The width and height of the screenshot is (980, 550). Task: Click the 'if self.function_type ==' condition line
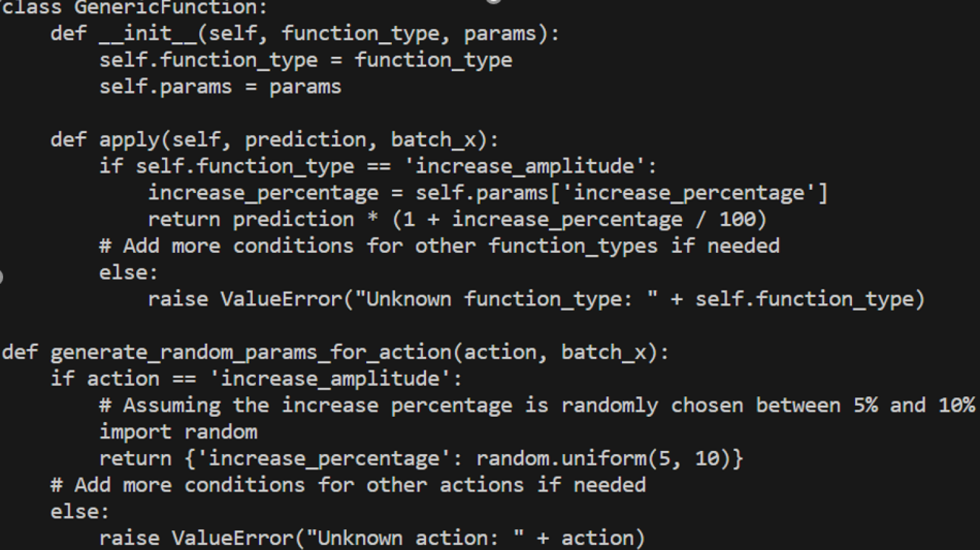(x=378, y=167)
